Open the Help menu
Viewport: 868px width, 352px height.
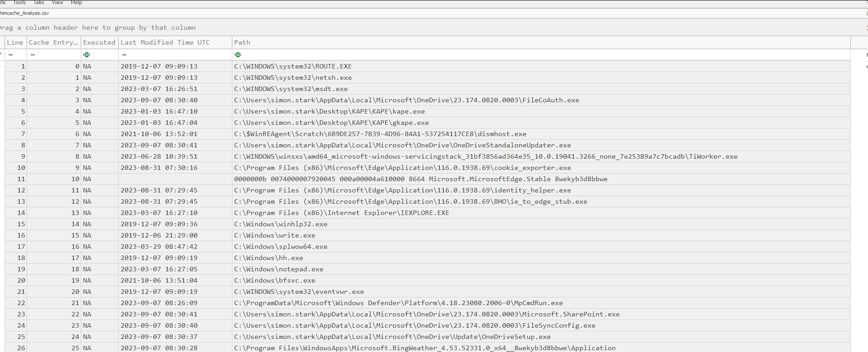tap(76, 3)
